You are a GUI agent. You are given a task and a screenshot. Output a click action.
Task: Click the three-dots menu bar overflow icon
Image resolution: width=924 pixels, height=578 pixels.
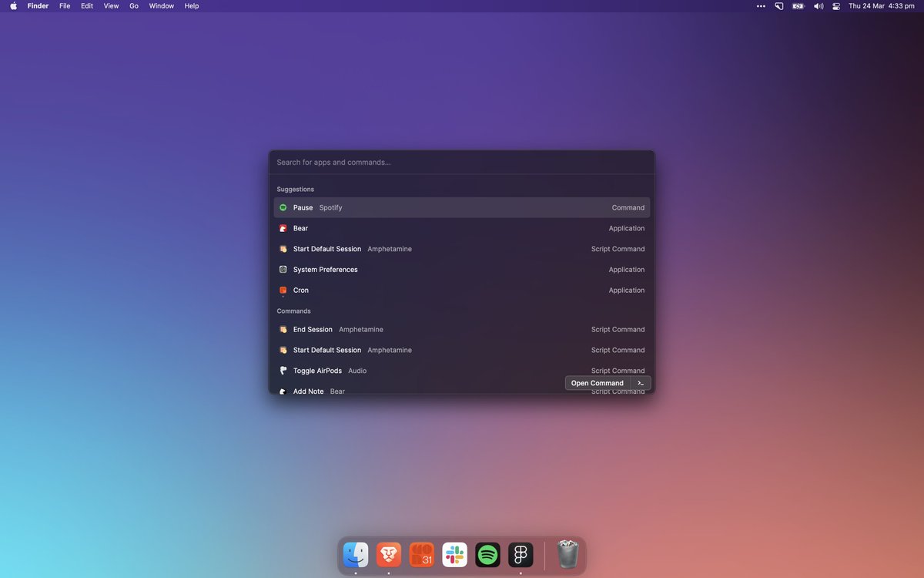pos(761,6)
